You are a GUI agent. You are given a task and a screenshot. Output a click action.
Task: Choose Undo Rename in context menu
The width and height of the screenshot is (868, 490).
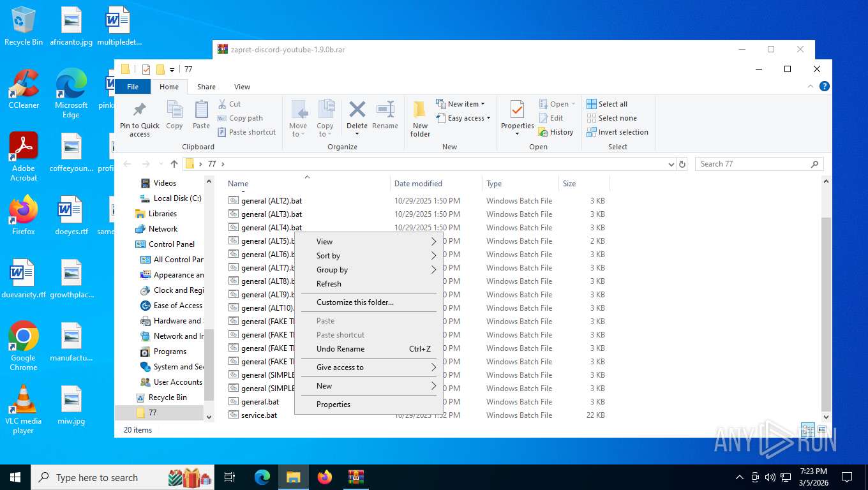368,349
